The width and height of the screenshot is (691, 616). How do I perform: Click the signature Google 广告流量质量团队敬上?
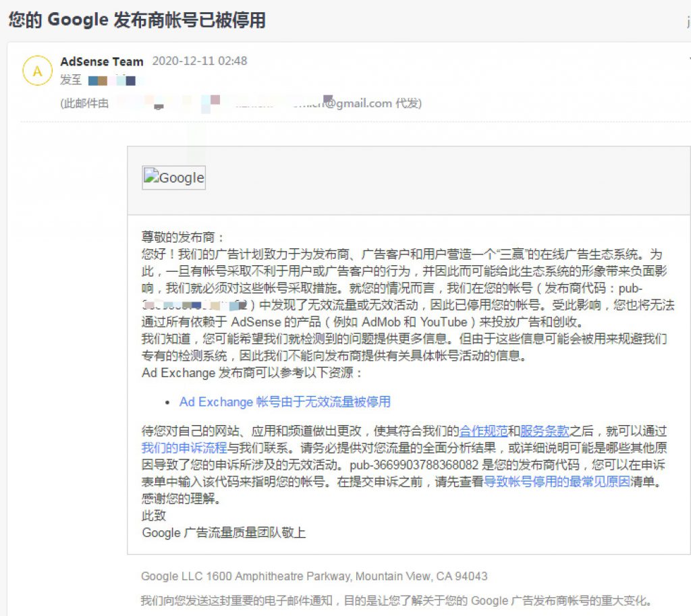point(224,533)
